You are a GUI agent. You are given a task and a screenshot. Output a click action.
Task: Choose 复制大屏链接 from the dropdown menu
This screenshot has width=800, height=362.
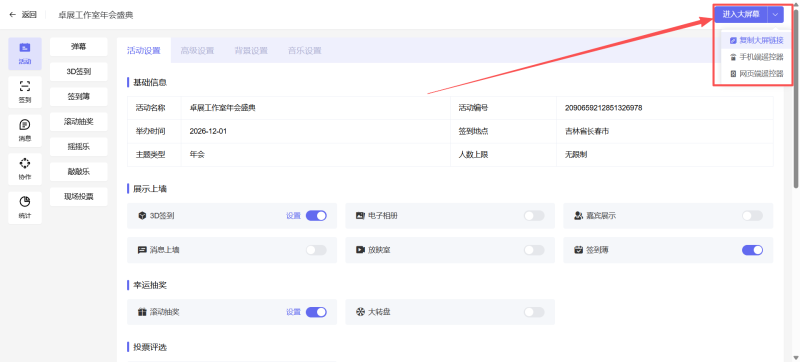coord(757,40)
